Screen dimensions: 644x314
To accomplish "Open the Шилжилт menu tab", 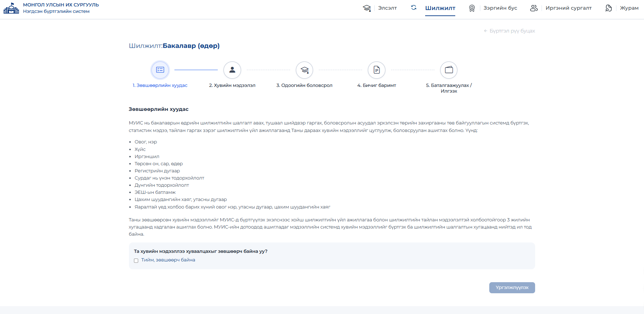I will [440, 8].
